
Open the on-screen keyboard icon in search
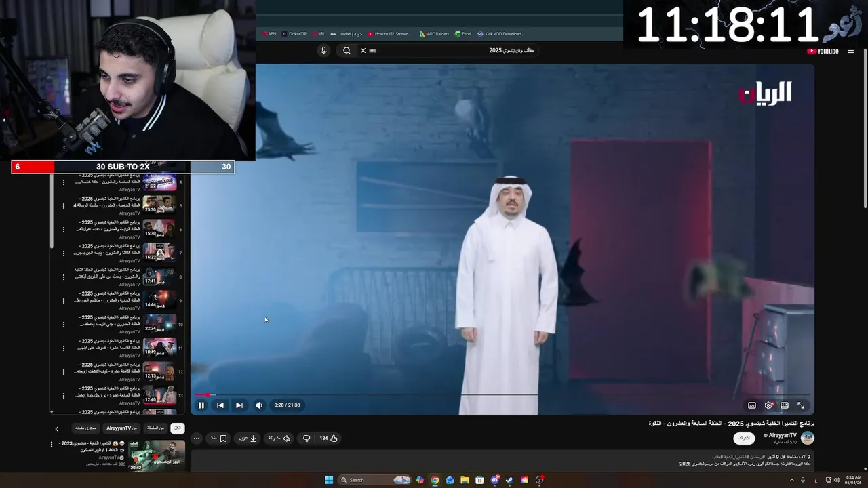[372, 50]
